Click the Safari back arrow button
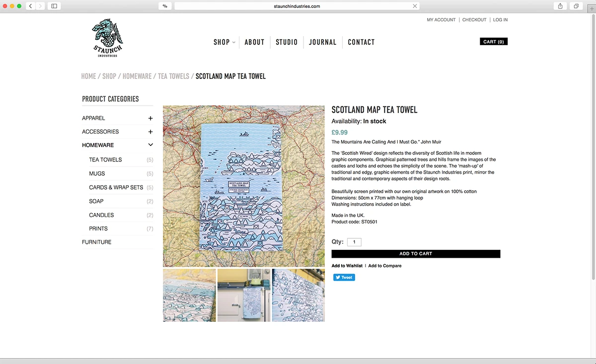Viewport: 596px width, 364px height. pos(30,6)
